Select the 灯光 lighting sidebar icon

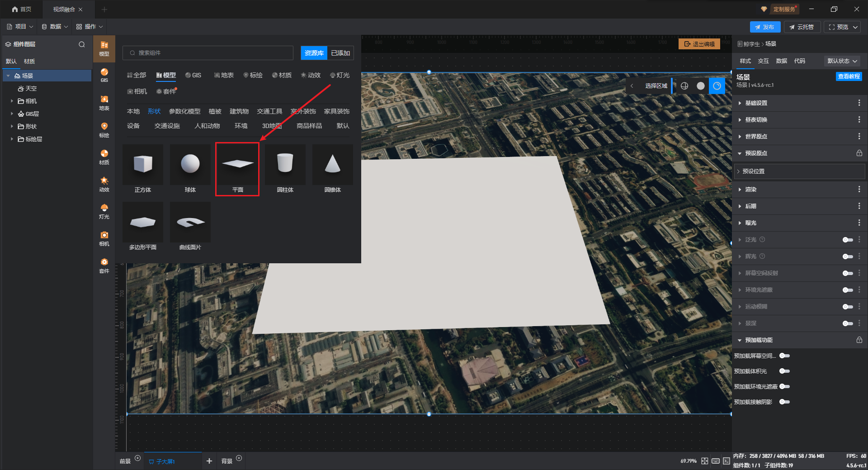point(104,211)
